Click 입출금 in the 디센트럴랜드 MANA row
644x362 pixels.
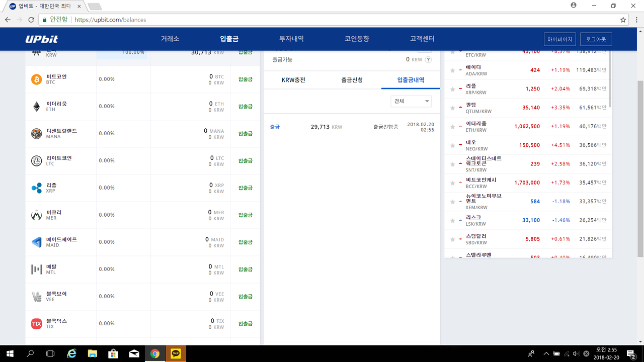point(246,134)
